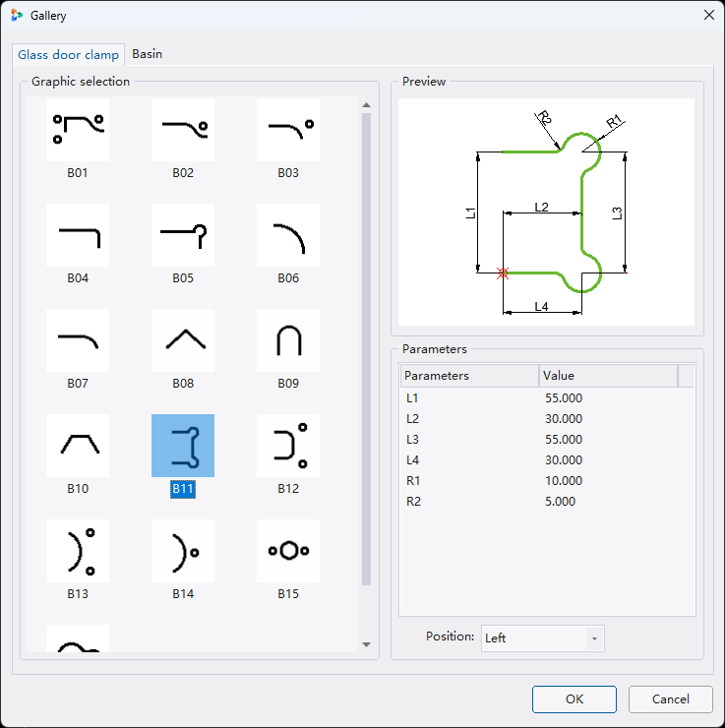Edit the L2 value 30.000
Viewport: 725px width, 728px height.
coord(564,419)
